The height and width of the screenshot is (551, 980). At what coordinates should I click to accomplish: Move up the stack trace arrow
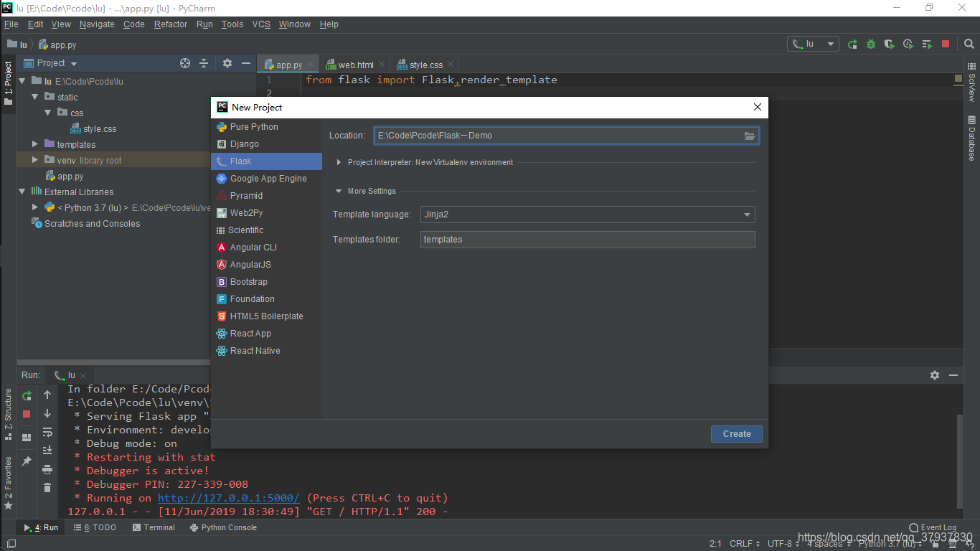click(x=47, y=395)
